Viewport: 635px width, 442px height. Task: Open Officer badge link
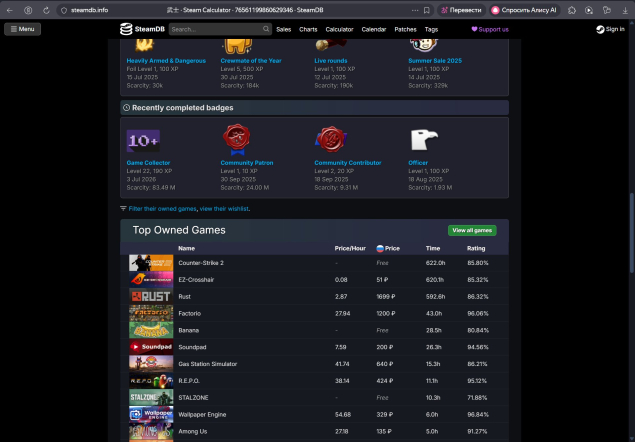pos(418,162)
